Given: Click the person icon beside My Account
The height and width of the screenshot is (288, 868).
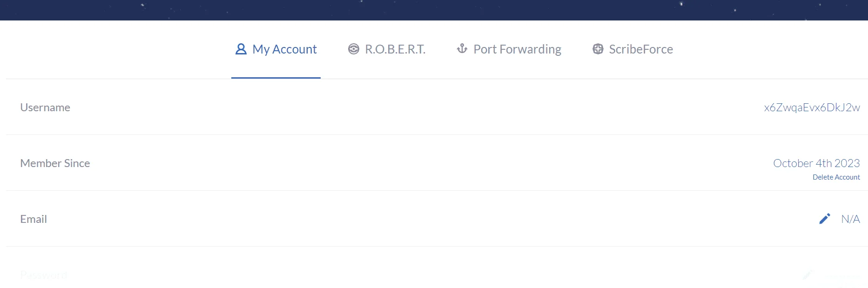Looking at the screenshot, I should (x=241, y=49).
